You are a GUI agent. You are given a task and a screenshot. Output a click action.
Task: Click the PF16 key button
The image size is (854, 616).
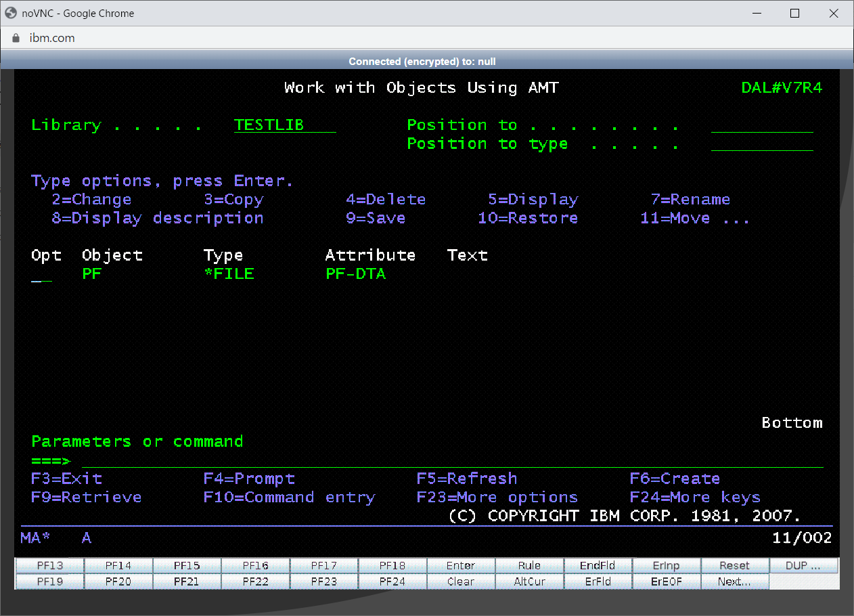(x=256, y=565)
